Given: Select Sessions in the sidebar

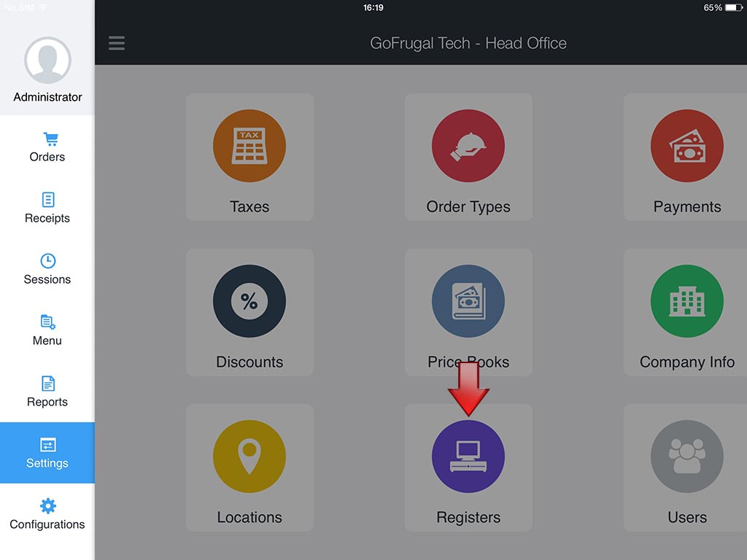Looking at the screenshot, I should (47, 270).
